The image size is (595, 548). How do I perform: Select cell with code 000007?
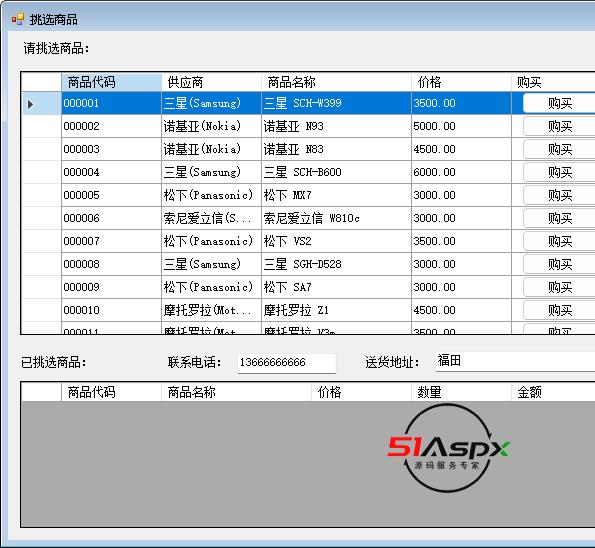click(112, 241)
